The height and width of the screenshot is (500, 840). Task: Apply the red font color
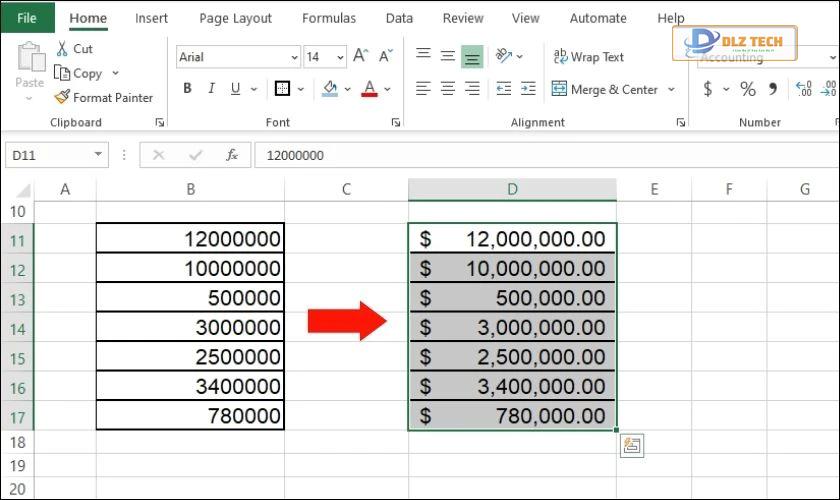pos(370,88)
